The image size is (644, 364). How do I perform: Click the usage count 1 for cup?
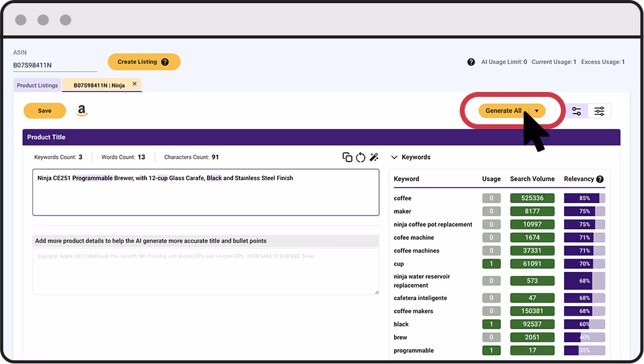(x=491, y=263)
